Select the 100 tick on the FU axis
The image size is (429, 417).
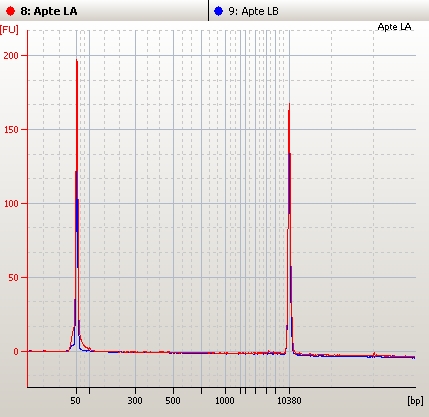tap(11, 203)
